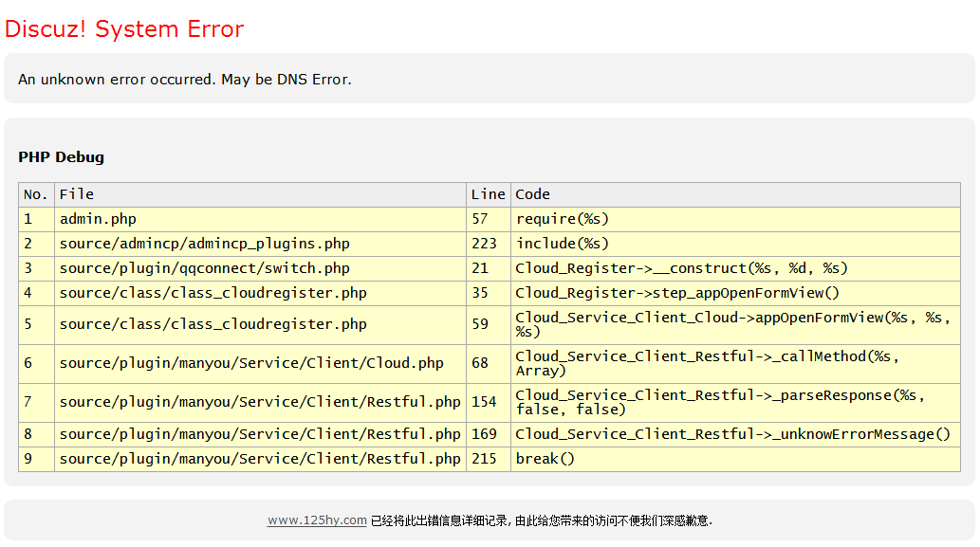Click line number 169 cell
The height and width of the screenshot is (547, 980).
tap(489, 434)
